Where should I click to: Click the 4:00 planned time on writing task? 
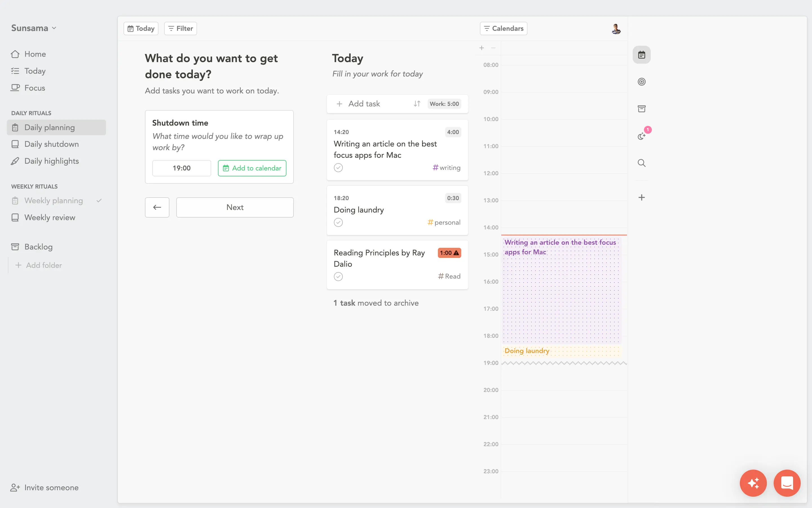pos(453,132)
